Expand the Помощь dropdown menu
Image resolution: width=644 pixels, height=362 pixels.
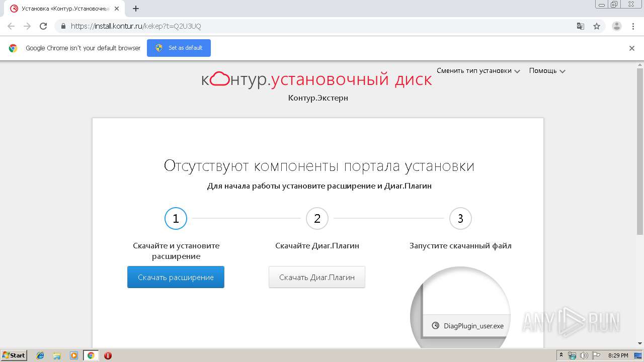(547, 71)
